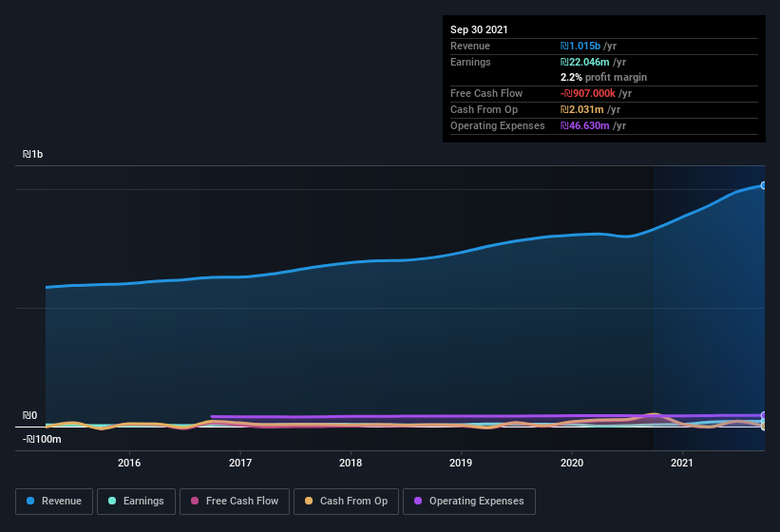
Task: Click the Free Cash Flow tooltip label
Action: [486, 93]
